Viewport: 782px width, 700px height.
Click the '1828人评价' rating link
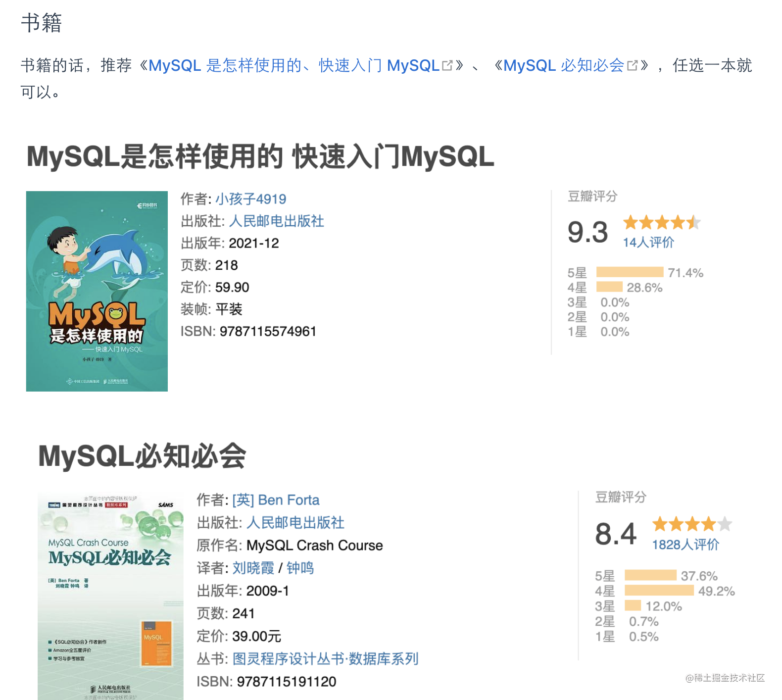point(685,545)
